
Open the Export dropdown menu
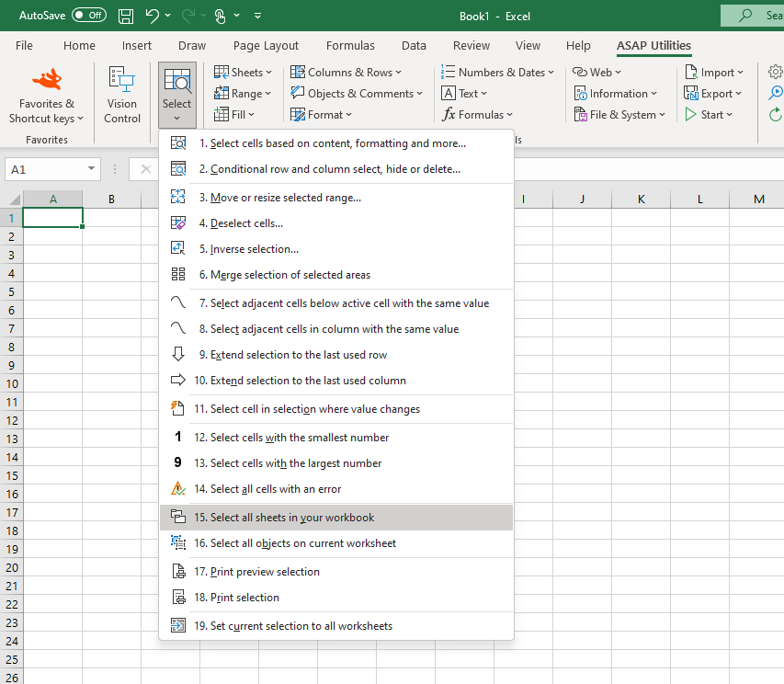(712, 94)
